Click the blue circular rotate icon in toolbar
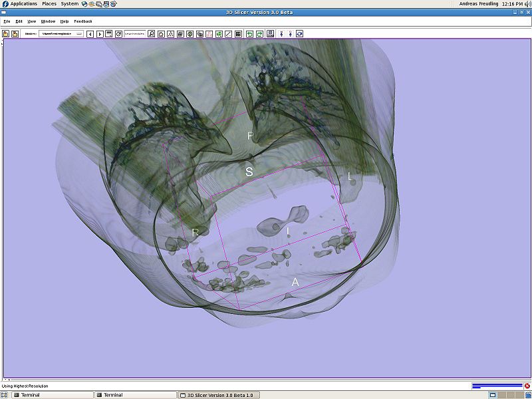The width and height of the screenshot is (532, 399). coord(299,34)
